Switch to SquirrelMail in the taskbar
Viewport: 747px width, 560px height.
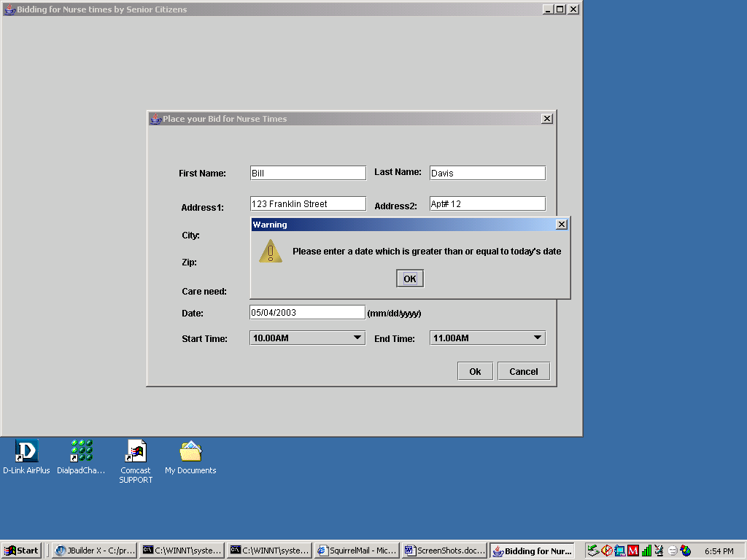point(357,551)
